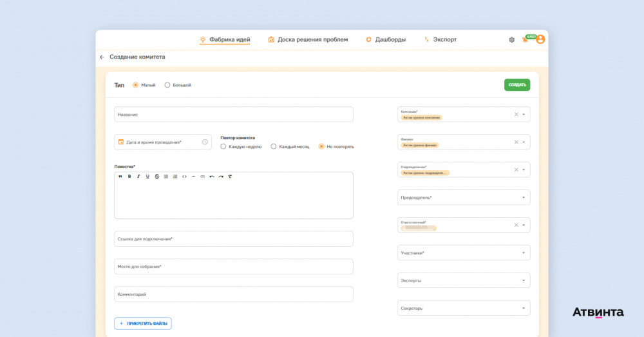
Task: Select the Каждый месяц repeat option
Action: [x=274, y=147]
